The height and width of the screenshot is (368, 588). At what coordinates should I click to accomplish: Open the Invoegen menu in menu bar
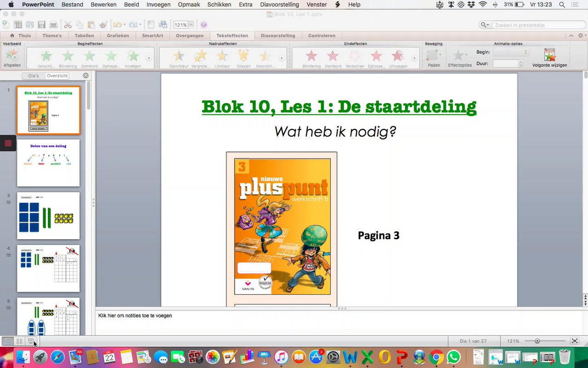point(158,5)
